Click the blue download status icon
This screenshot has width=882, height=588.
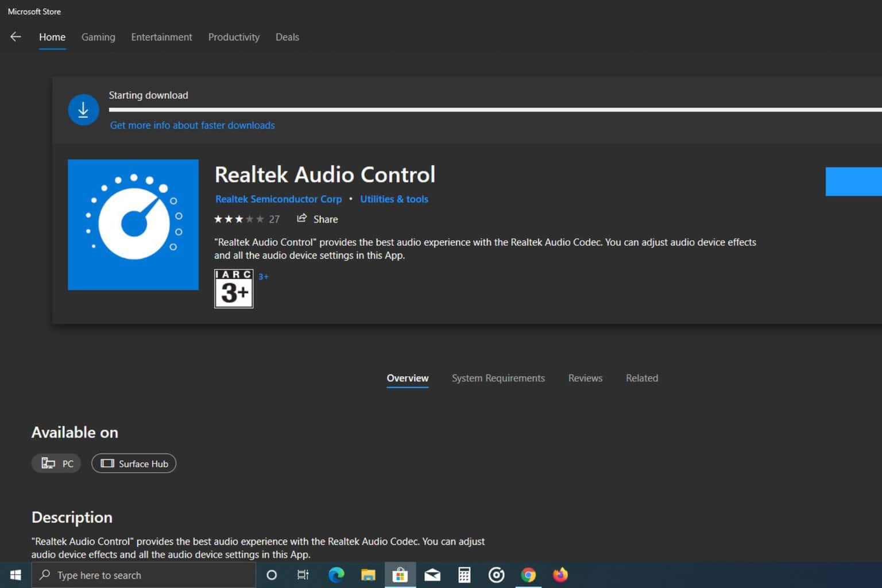pos(83,109)
